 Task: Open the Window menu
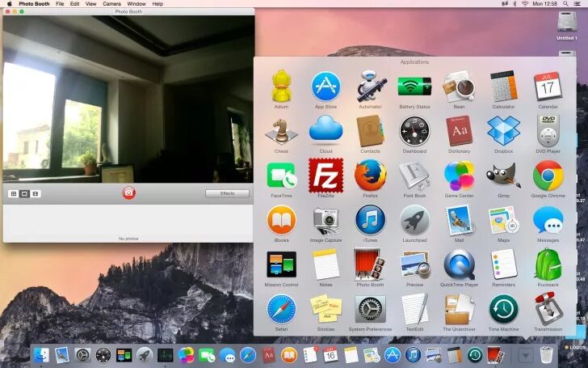pyautogui.click(x=136, y=4)
